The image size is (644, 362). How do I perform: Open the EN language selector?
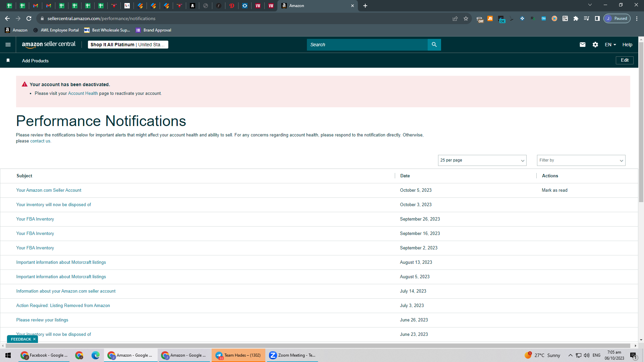click(x=610, y=45)
